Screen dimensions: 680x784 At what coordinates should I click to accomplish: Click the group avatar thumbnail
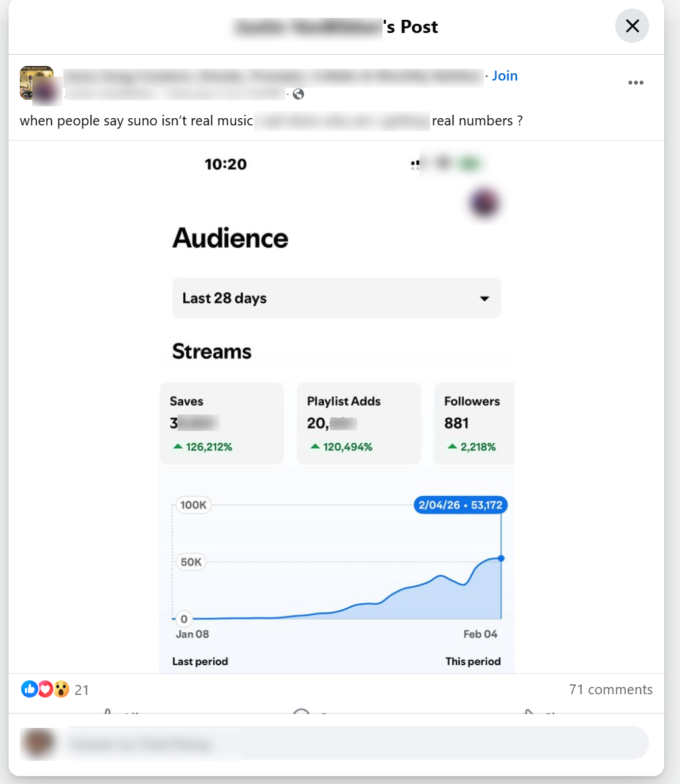pyautogui.click(x=36, y=82)
